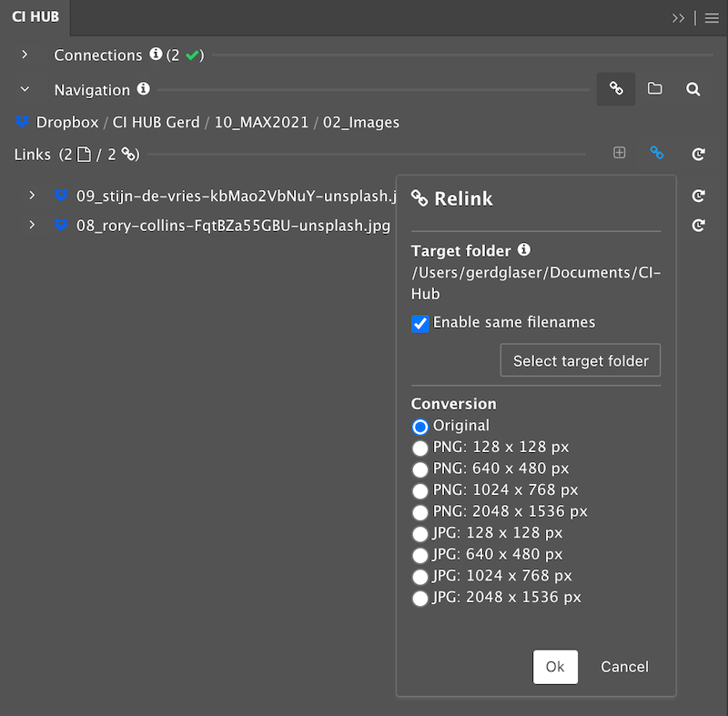This screenshot has height=716, width=728.
Task: Select Original conversion option
Action: point(420,427)
